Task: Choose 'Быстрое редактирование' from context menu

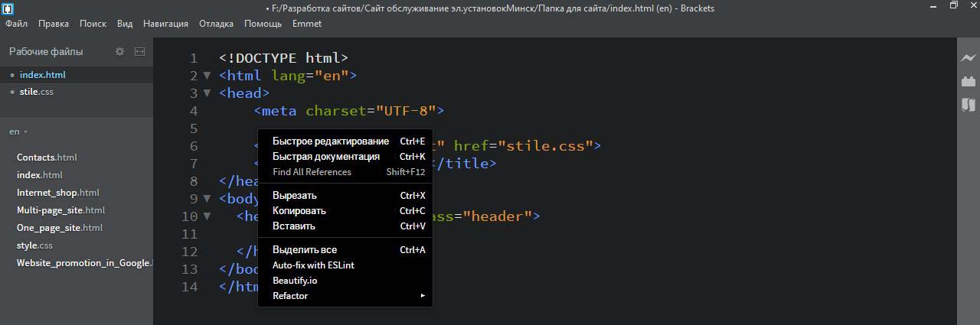Action: [331, 141]
